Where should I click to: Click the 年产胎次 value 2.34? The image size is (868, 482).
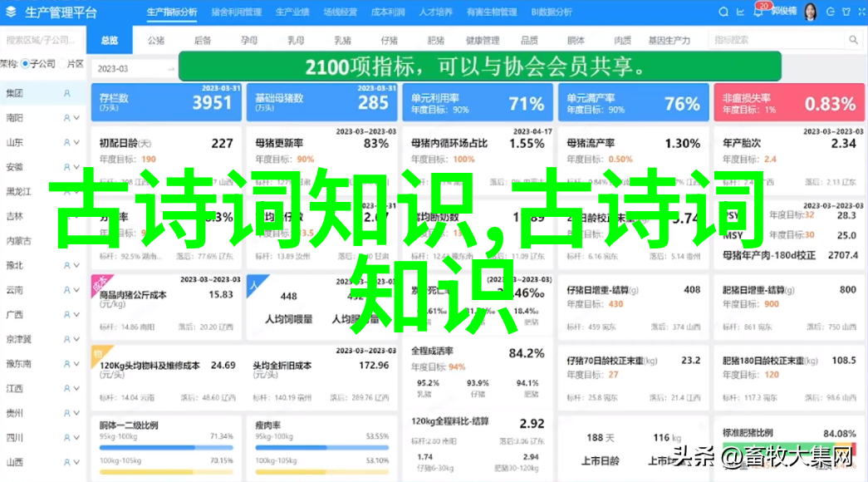pos(844,144)
